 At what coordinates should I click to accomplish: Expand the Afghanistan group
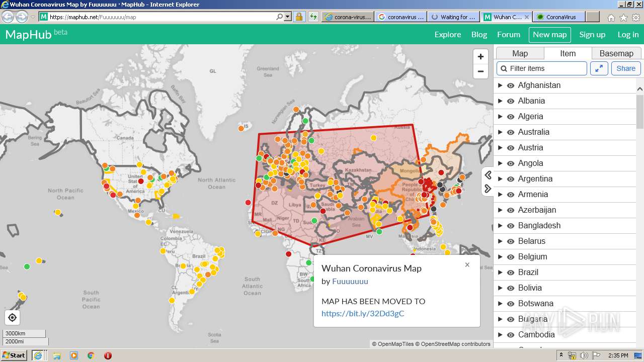[x=500, y=85]
